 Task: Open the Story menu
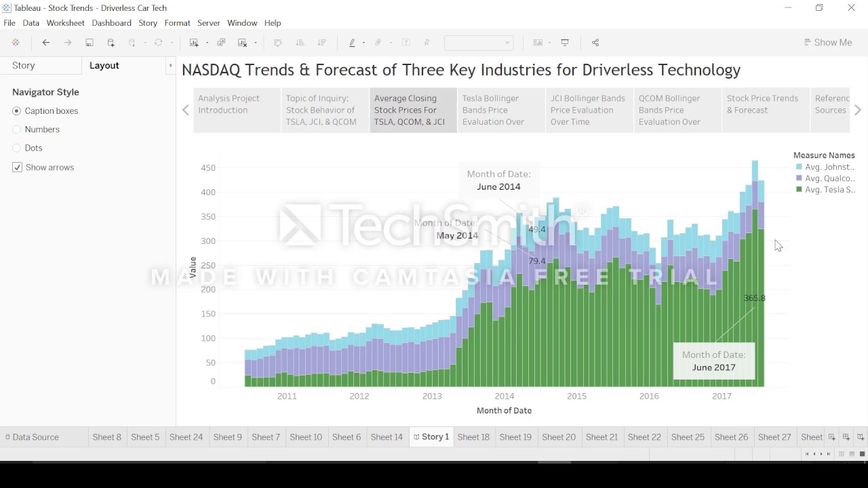(x=148, y=23)
